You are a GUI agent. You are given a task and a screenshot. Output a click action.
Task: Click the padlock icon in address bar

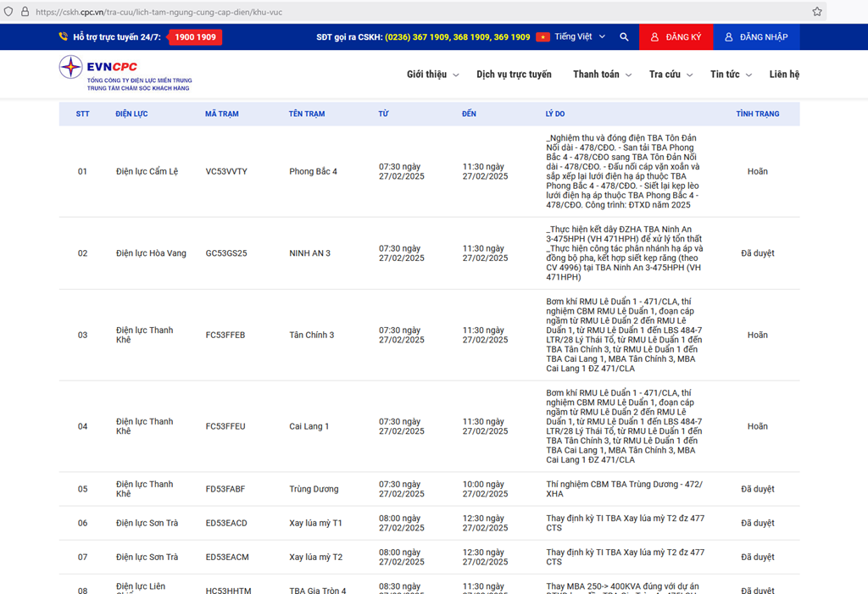[x=25, y=12]
